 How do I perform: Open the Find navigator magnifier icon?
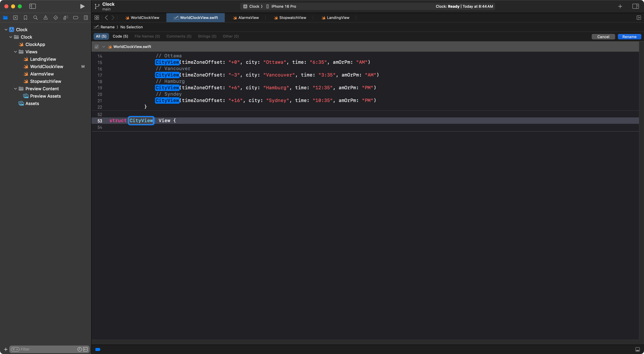[x=36, y=17]
